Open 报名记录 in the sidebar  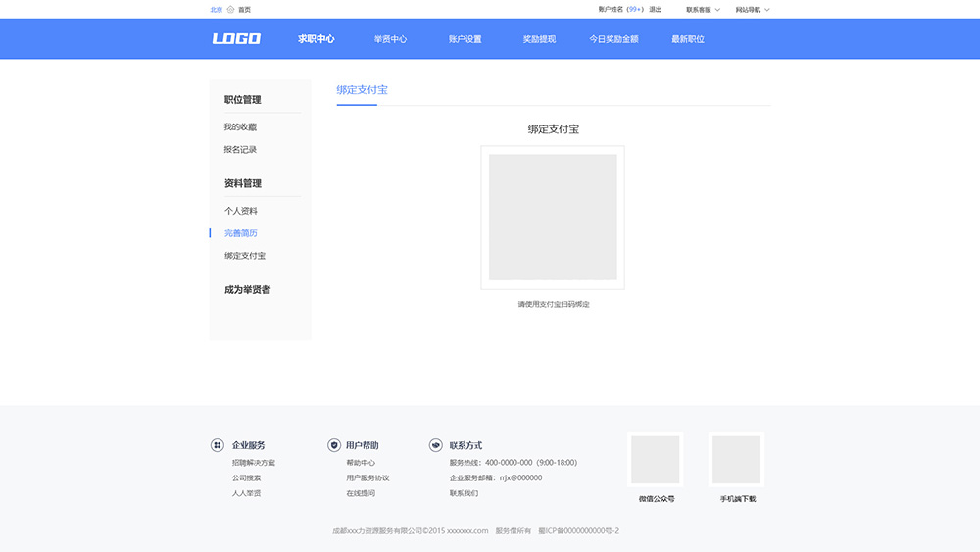pyautogui.click(x=240, y=149)
